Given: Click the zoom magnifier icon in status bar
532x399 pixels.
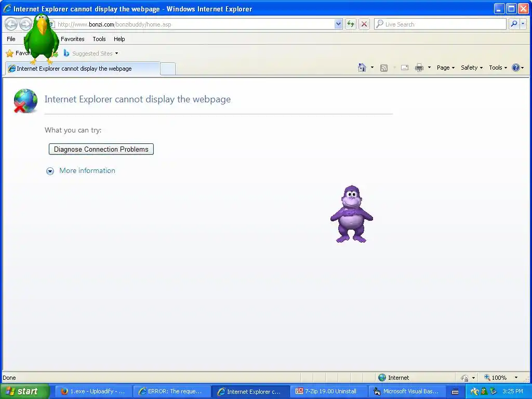Looking at the screenshot, I should click(x=487, y=377).
